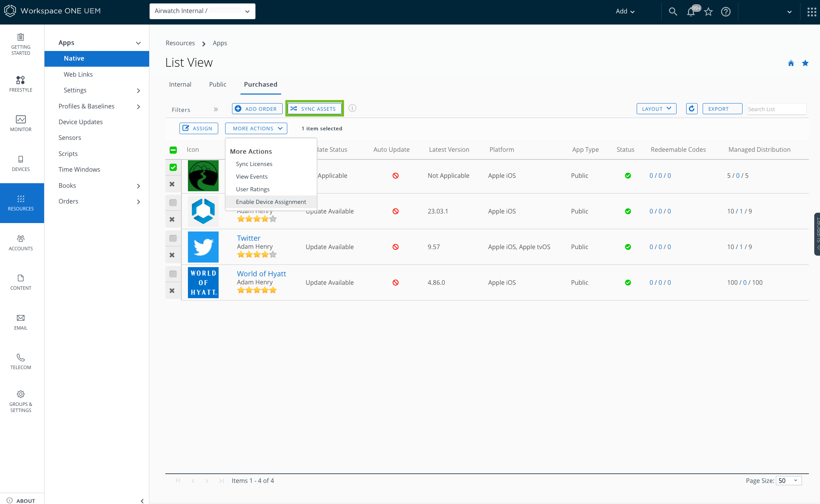
Task: Delete the Twitter app row via X icon
Action: click(172, 255)
